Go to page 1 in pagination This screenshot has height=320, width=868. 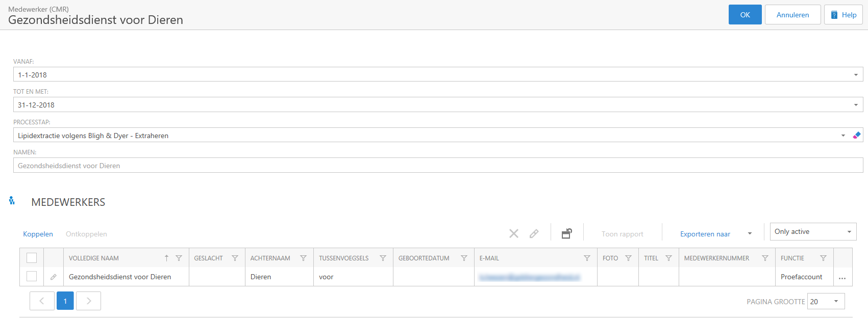[x=65, y=301]
